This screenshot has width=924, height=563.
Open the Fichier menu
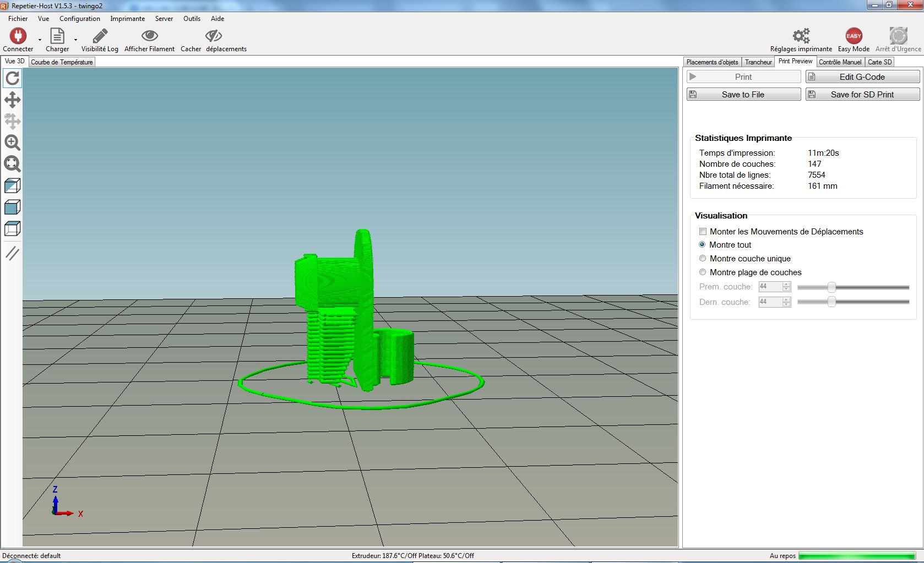pos(18,19)
